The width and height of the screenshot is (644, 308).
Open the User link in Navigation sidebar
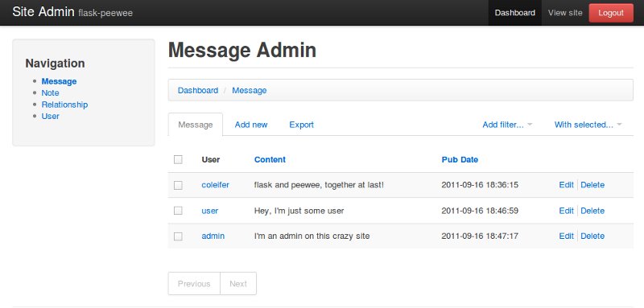click(x=50, y=116)
